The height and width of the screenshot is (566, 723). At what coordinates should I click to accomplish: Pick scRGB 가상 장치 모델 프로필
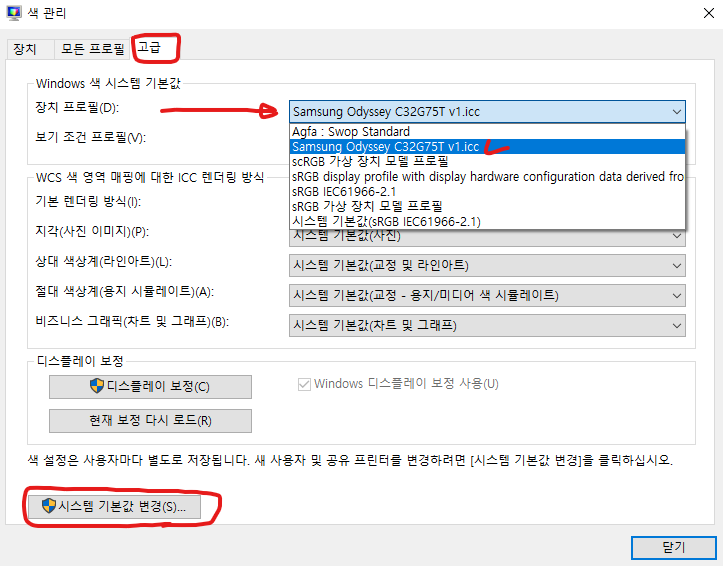coord(487,161)
